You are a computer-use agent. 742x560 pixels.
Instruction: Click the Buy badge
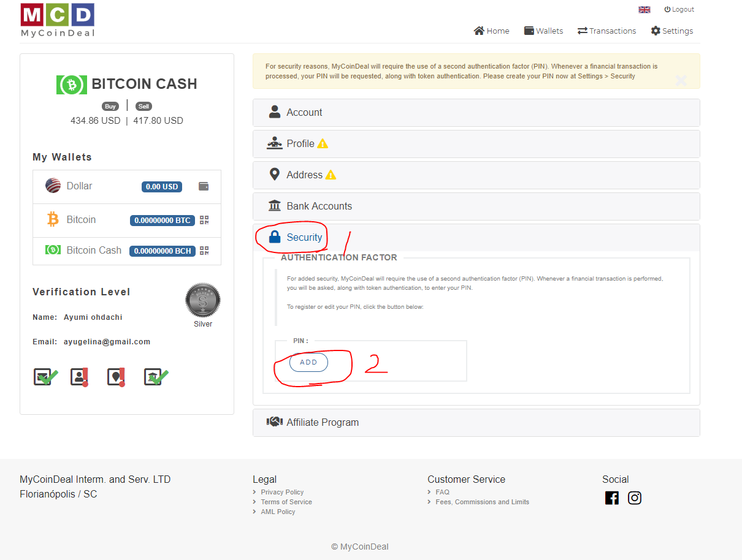point(110,106)
